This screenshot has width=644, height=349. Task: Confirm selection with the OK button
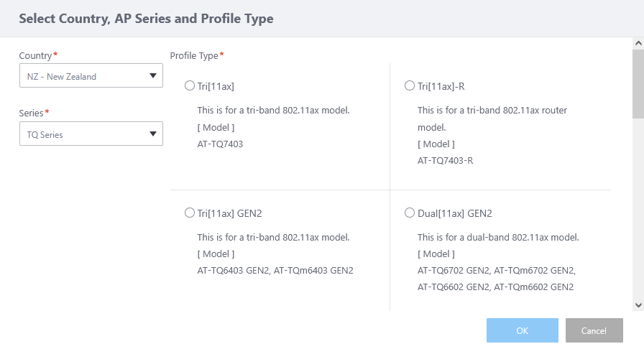point(522,330)
